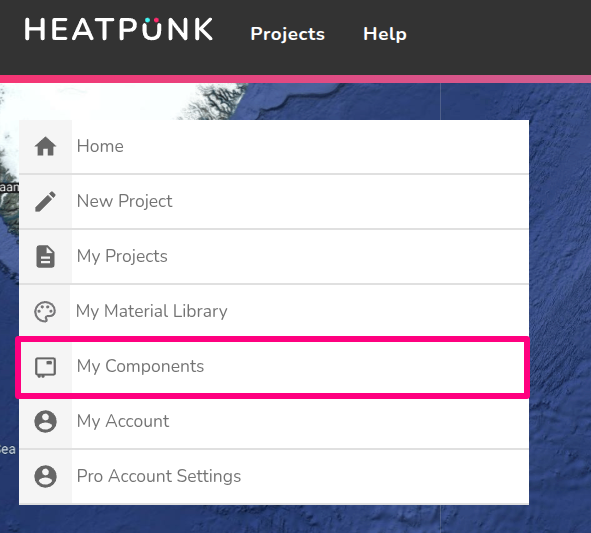Click the Material Library palette icon

pos(45,312)
